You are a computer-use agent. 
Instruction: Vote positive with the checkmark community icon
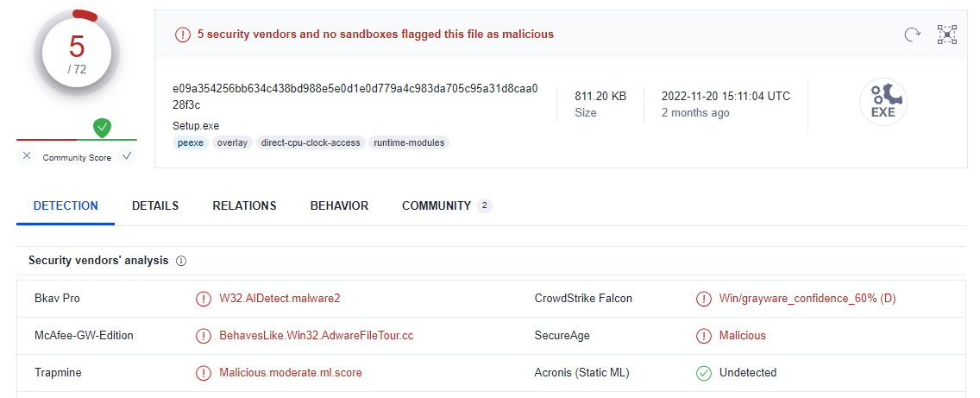(127, 156)
